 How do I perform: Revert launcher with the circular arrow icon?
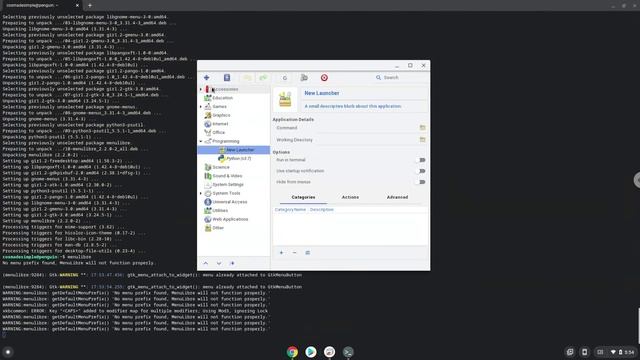284,78
